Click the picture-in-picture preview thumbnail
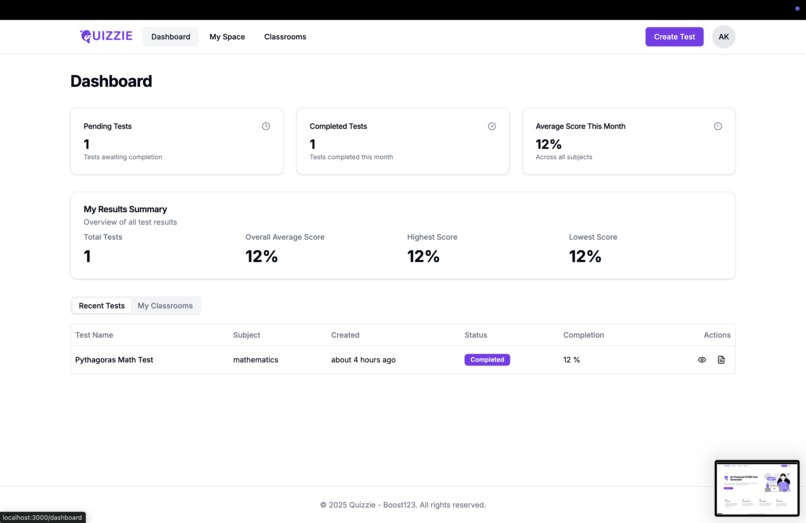The height and width of the screenshot is (523, 806). (757, 488)
